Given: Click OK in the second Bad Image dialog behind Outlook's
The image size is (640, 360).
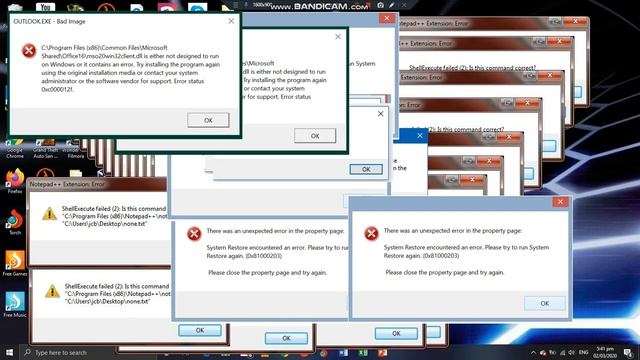Looking at the screenshot, I should coord(315,136).
